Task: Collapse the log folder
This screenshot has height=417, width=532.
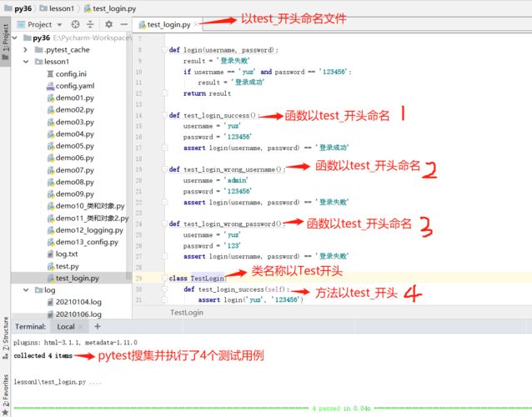Action: (x=26, y=289)
